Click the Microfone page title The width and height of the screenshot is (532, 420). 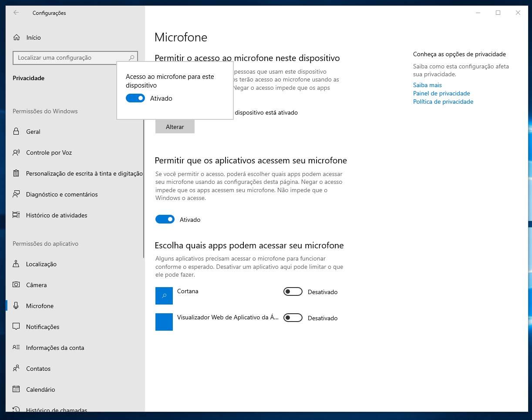click(x=181, y=37)
